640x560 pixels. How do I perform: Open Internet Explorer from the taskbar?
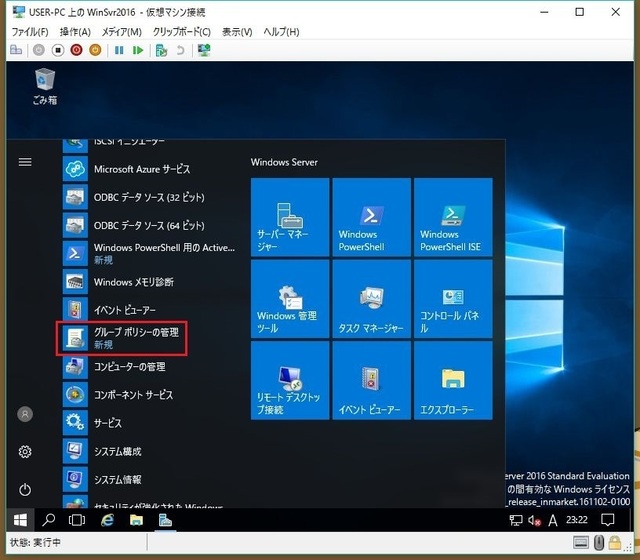click(107, 520)
